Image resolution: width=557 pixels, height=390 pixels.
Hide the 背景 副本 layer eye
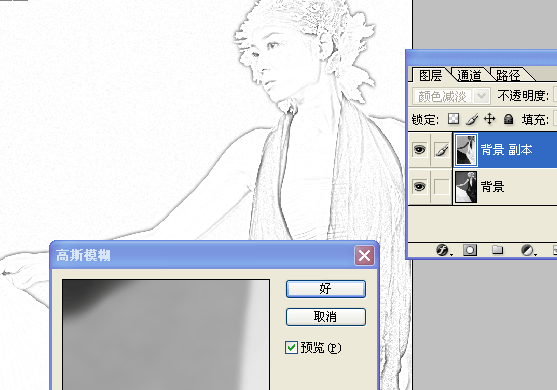419,150
